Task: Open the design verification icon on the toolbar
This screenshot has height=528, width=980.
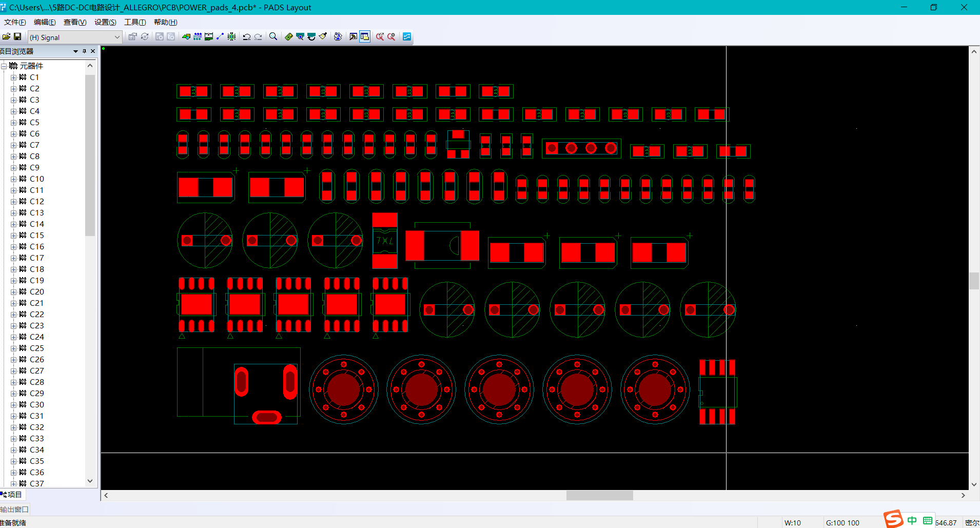Action: (391, 36)
